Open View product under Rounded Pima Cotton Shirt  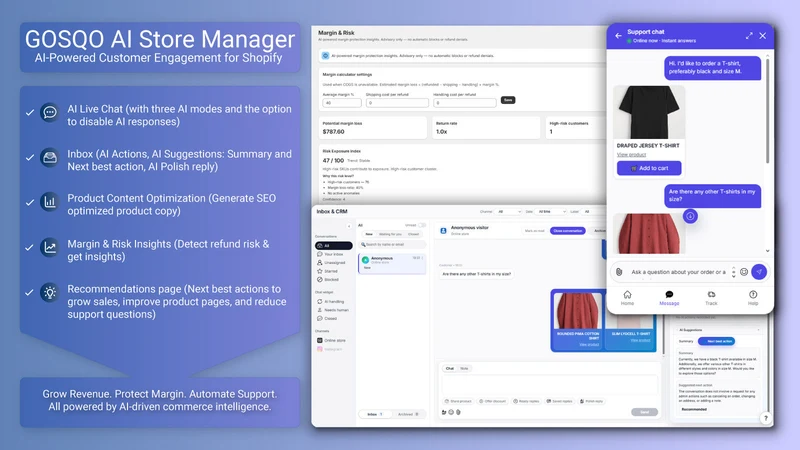(589, 345)
